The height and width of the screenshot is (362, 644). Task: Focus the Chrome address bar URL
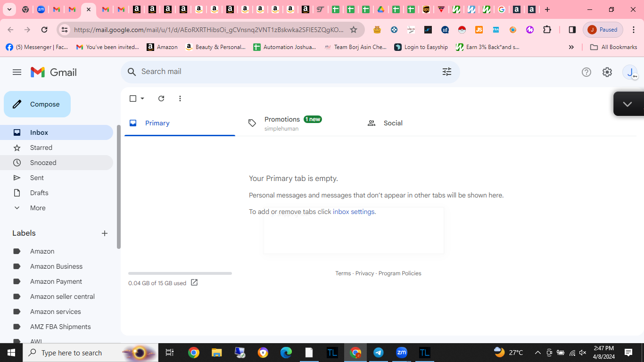209,30
